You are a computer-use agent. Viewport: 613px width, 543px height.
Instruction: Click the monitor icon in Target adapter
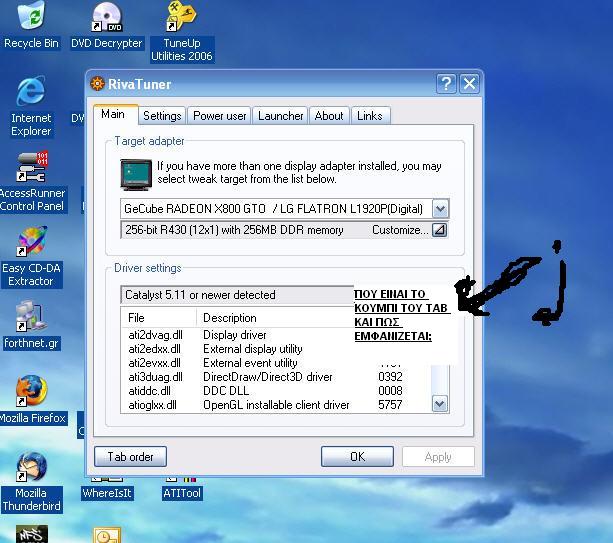click(x=136, y=175)
